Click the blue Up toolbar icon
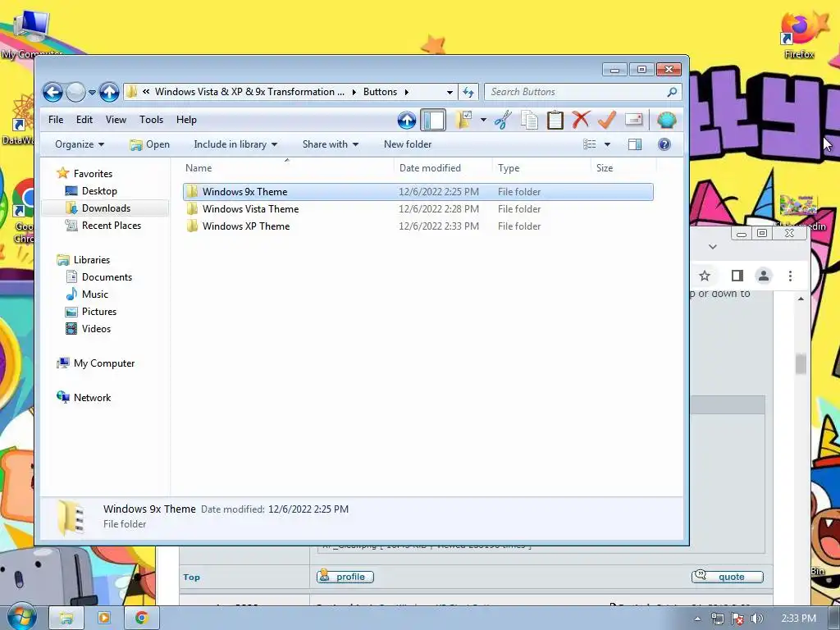Image resolution: width=840 pixels, height=630 pixels. point(407,120)
